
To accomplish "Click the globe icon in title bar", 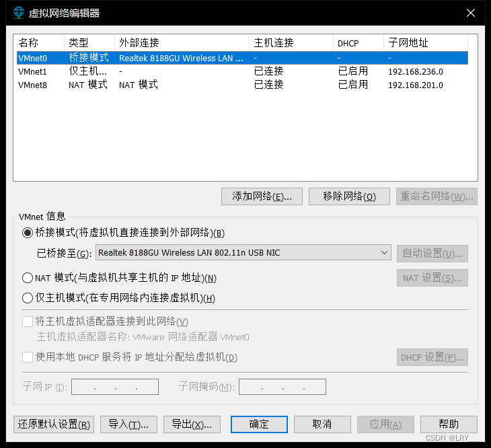I will coord(19,13).
